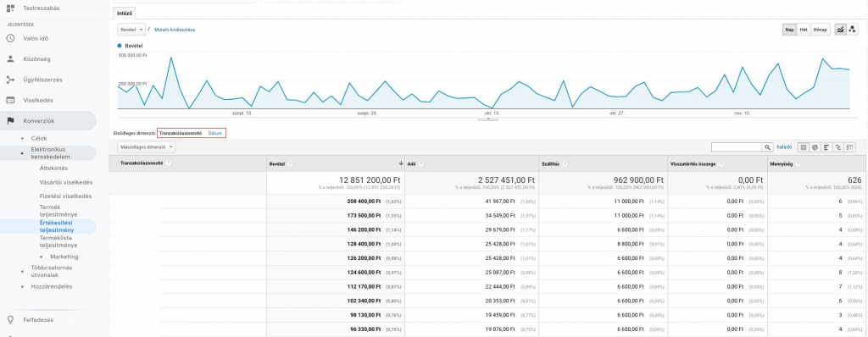
Task: Open the Másodlagos dimenzió dropdown
Action: (x=146, y=147)
